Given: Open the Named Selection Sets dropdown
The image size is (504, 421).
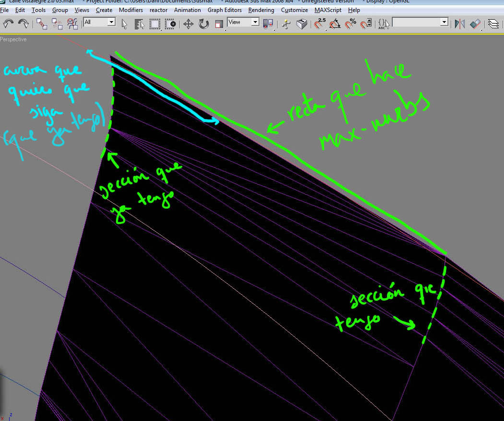Looking at the screenshot, I should coord(421,22).
